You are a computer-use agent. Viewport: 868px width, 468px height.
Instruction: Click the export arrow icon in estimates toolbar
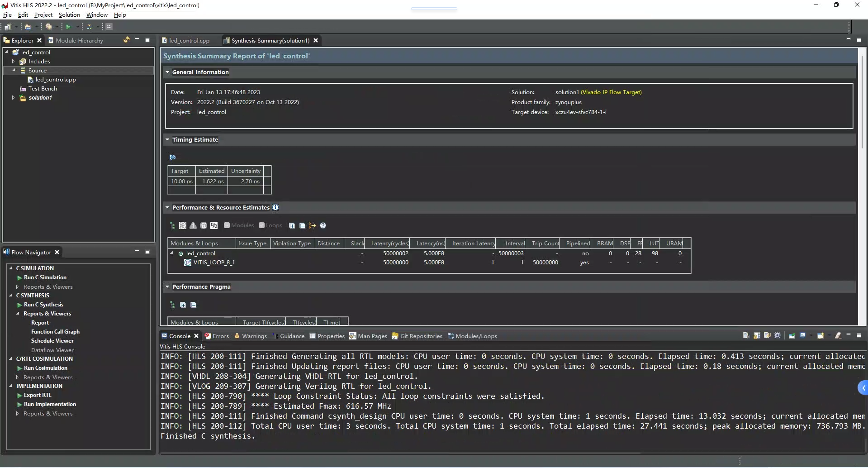pos(313,225)
